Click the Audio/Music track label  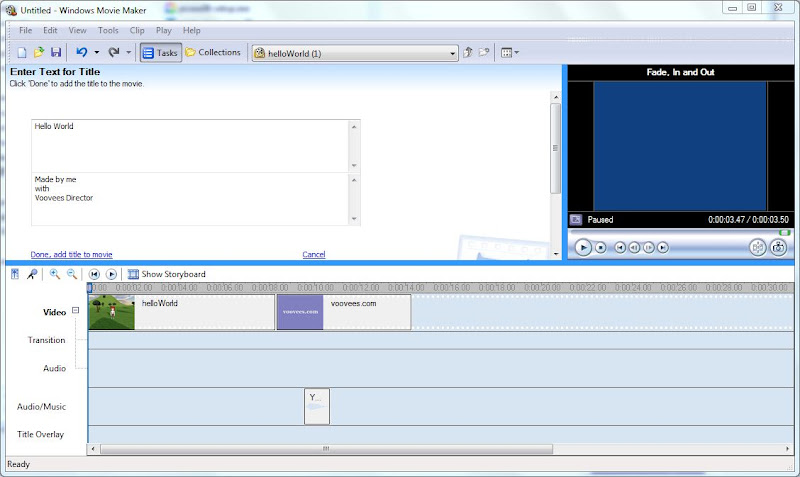click(41, 407)
